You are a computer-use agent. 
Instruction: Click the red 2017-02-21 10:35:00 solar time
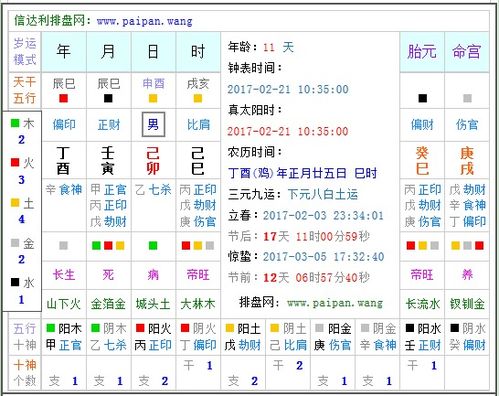[x=288, y=131]
